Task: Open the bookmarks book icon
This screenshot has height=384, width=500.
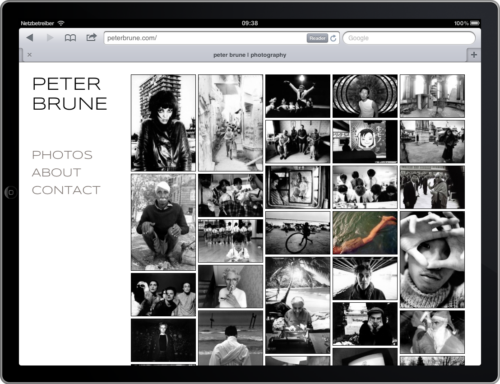Action: 70,38
